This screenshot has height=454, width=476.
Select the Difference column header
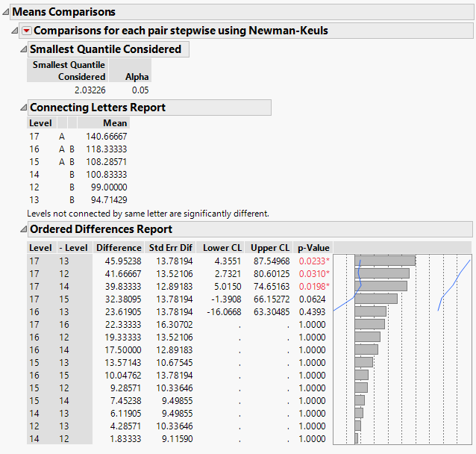[119, 248]
